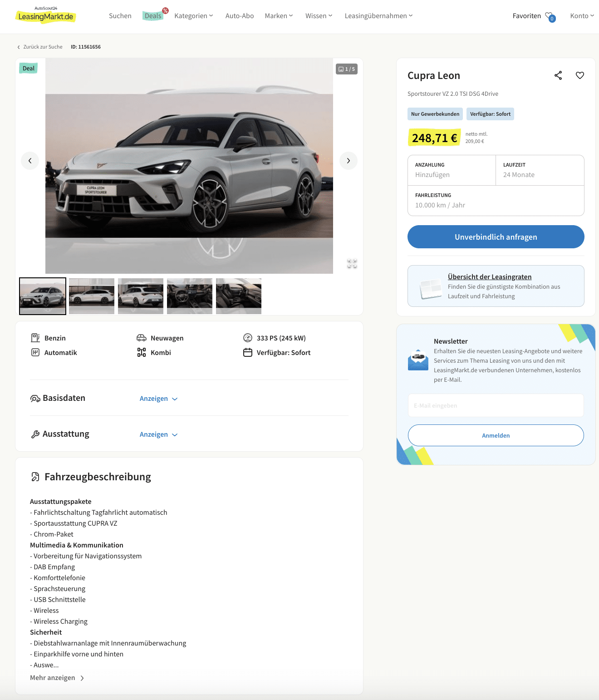Click the newsletter envelope icon
The height and width of the screenshot is (700, 599).
(418, 360)
